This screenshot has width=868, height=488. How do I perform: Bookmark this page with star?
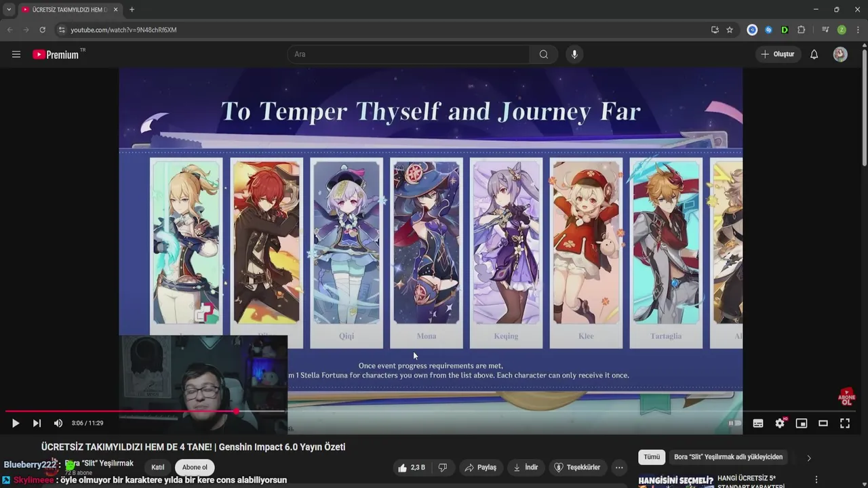[x=730, y=30]
